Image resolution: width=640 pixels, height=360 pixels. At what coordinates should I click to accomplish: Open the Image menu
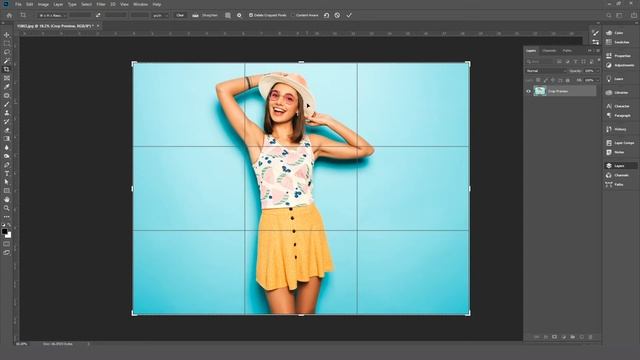pos(43,4)
